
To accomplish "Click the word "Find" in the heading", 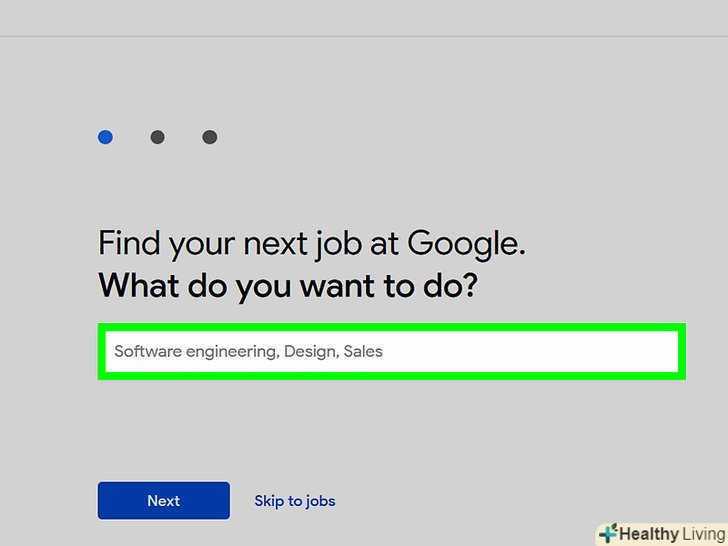I will coord(128,243).
